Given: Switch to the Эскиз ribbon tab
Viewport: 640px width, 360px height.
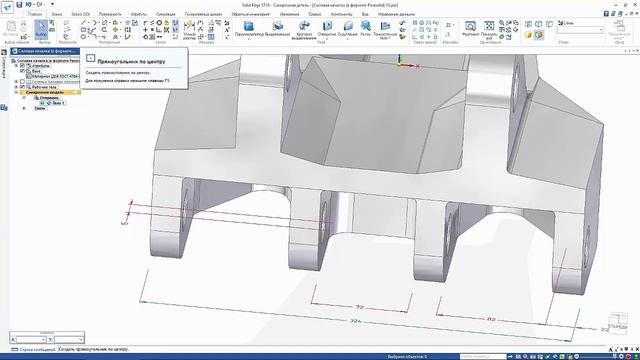Looking at the screenshot, I should pyautogui.click(x=56, y=14).
